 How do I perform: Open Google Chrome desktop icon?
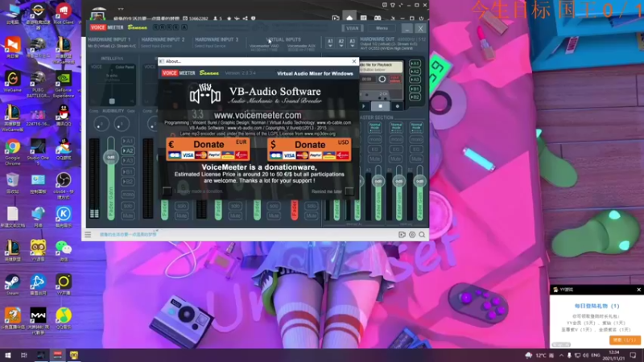pyautogui.click(x=13, y=151)
